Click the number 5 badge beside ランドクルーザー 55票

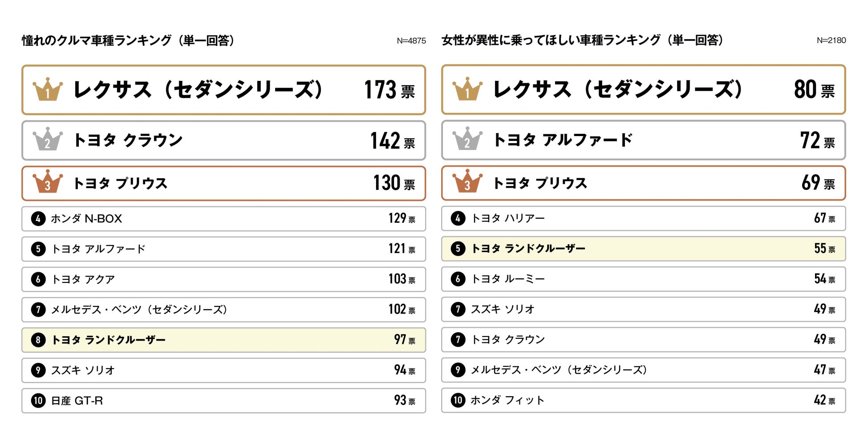[x=458, y=249]
